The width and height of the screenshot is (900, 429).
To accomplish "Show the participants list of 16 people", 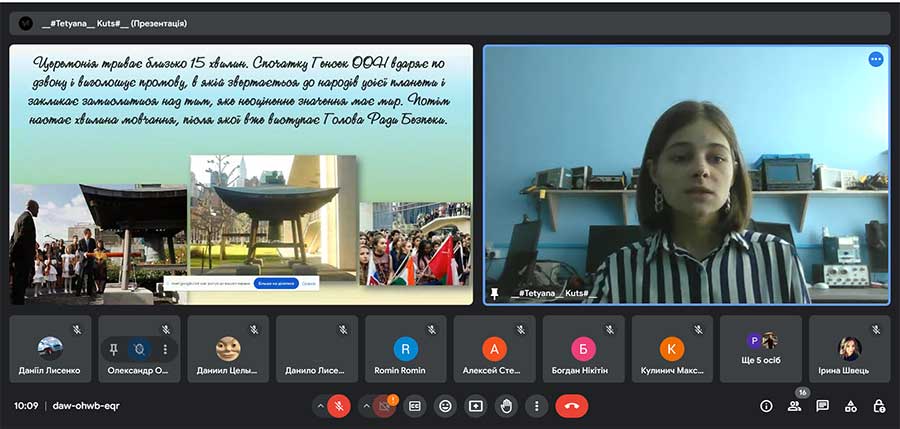I will (x=795, y=406).
